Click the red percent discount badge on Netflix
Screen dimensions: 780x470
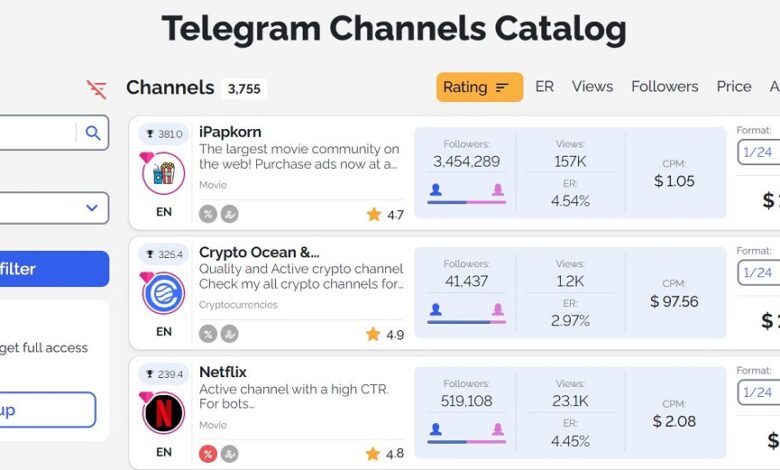click(208, 454)
